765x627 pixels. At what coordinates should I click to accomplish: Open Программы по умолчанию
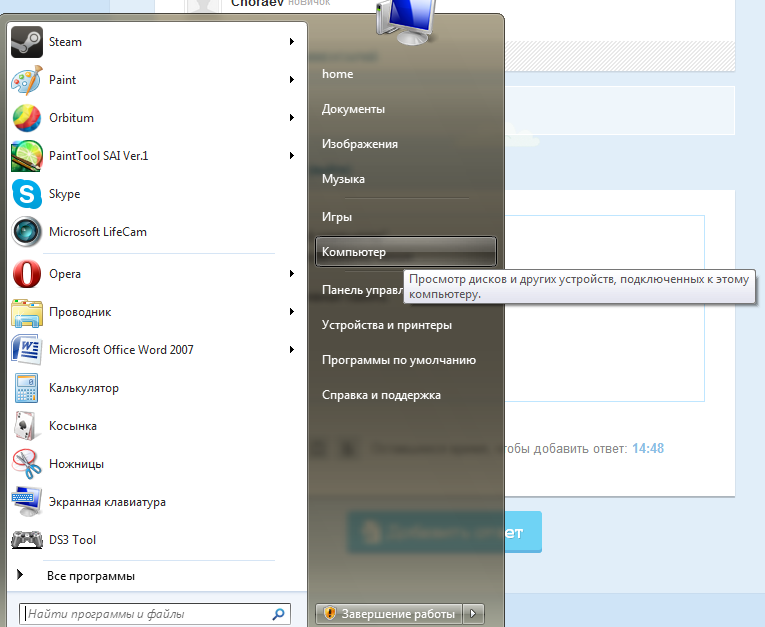coord(399,361)
